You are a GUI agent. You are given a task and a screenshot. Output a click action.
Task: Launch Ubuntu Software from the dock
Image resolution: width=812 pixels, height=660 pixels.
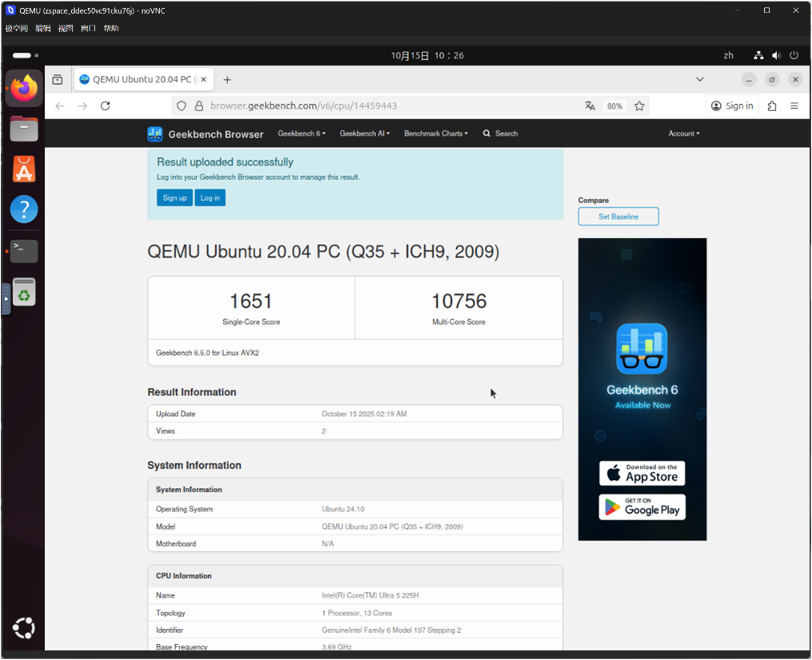24,169
